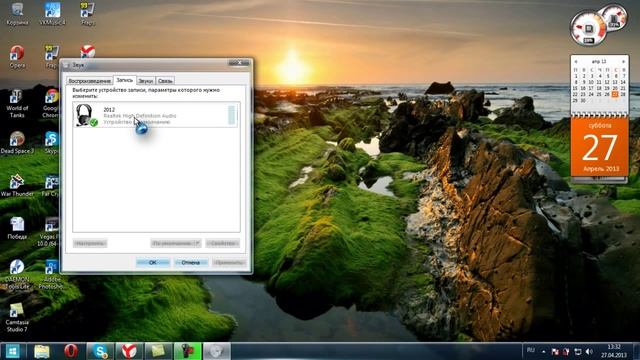640x360 pixels.
Task: Switch to the Воспроизведение tab
Action: pyautogui.click(x=90, y=81)
